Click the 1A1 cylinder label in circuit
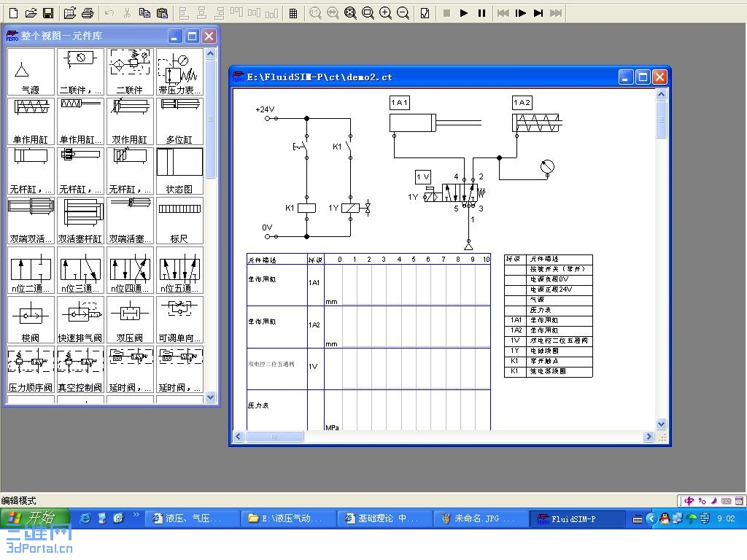 click(399, 102)
